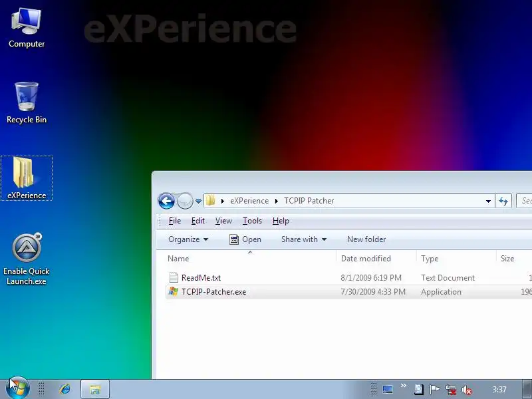
Task: Select the Enable Quick Launch.exe desktop icon
Action: 27,259
